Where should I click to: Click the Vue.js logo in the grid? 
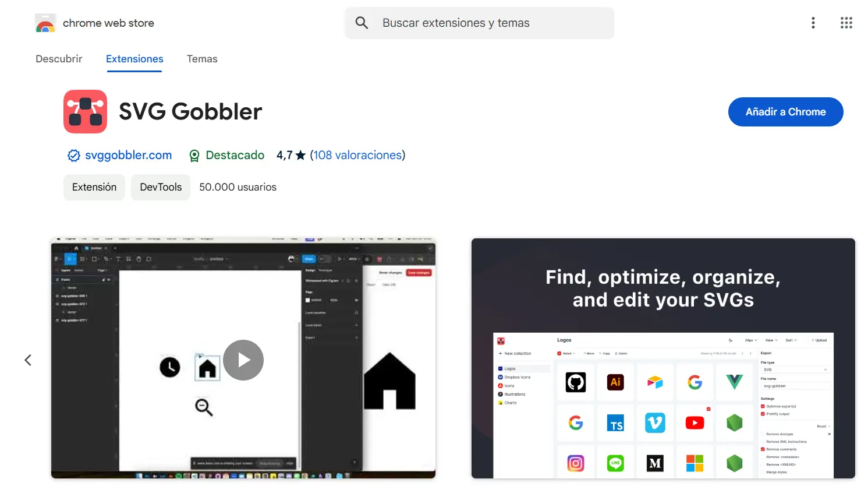pyautogui.click(x=734, y=382)
